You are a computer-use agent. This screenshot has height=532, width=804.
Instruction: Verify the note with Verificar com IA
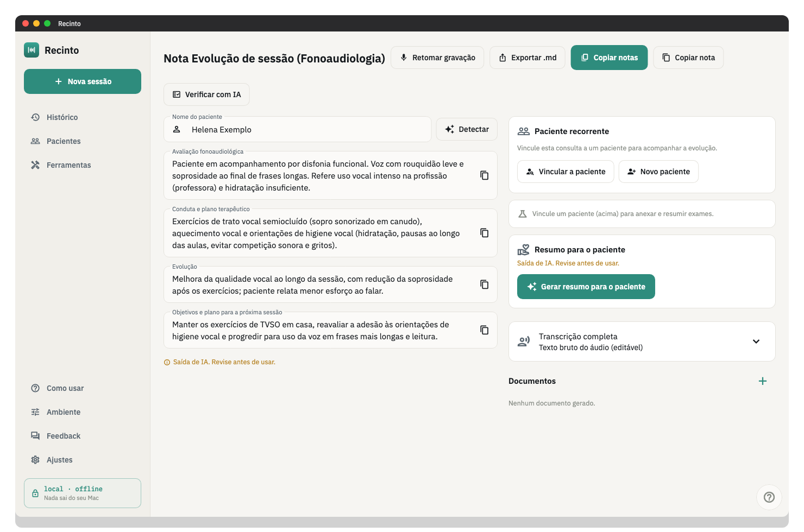pos(206,94)
